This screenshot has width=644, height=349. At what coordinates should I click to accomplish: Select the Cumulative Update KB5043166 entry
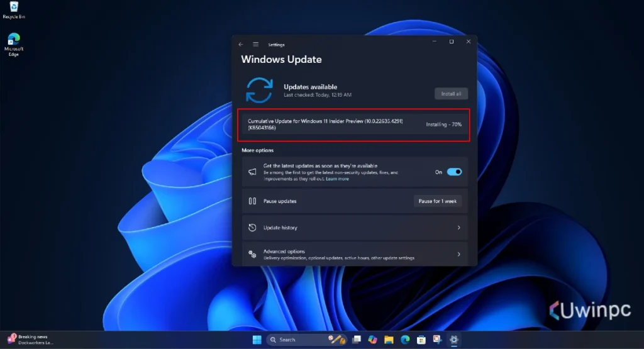tap(354, 125)
